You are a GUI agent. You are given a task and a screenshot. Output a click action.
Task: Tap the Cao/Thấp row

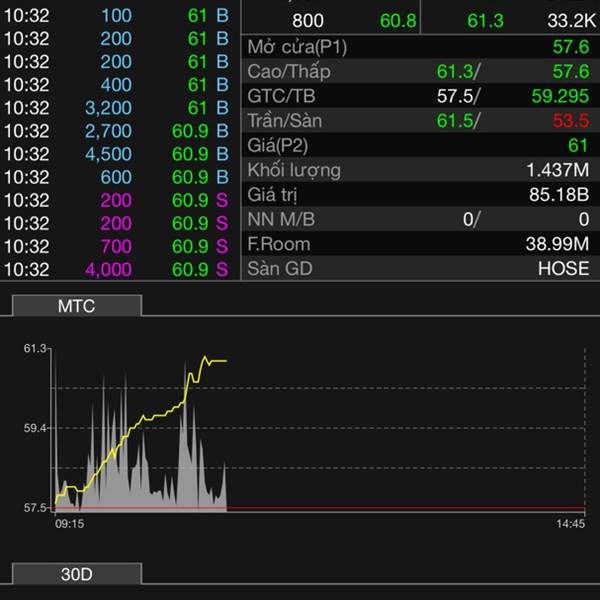click(x=421, y=71)
